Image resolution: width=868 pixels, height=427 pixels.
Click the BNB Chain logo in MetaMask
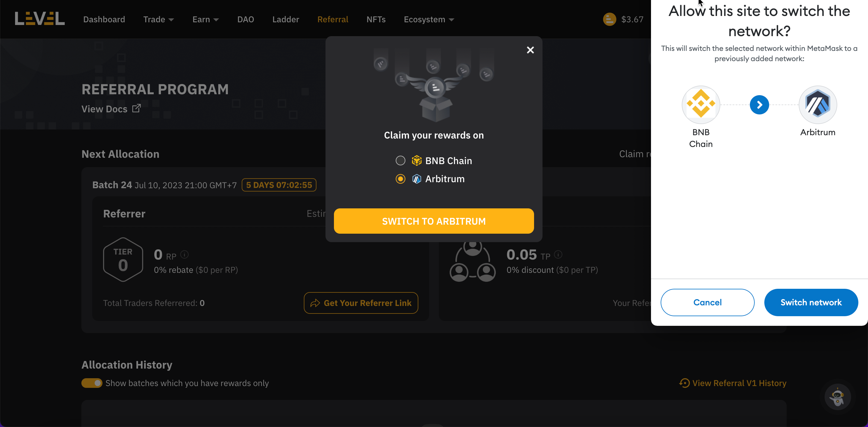700,105
